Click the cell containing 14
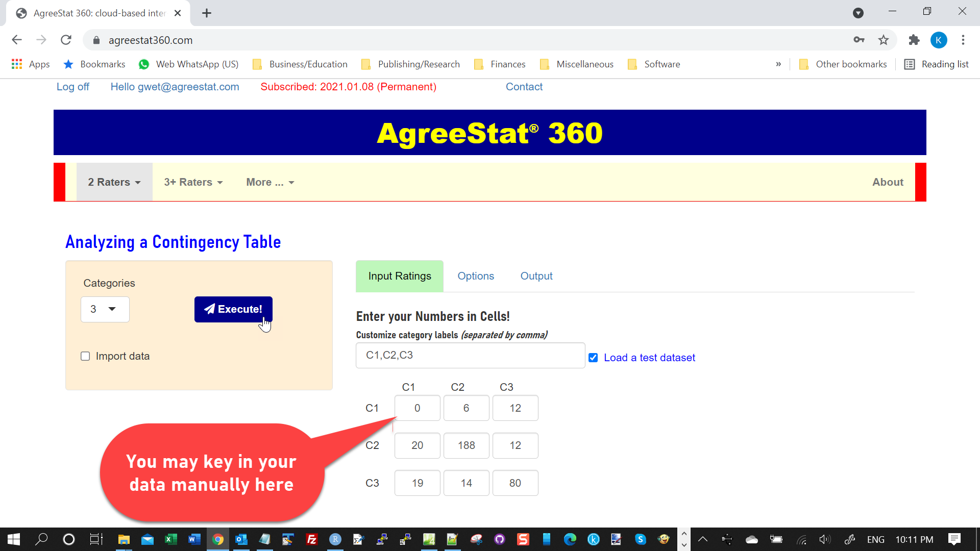This screenshot has width=980, height=551. click(466, 483)
